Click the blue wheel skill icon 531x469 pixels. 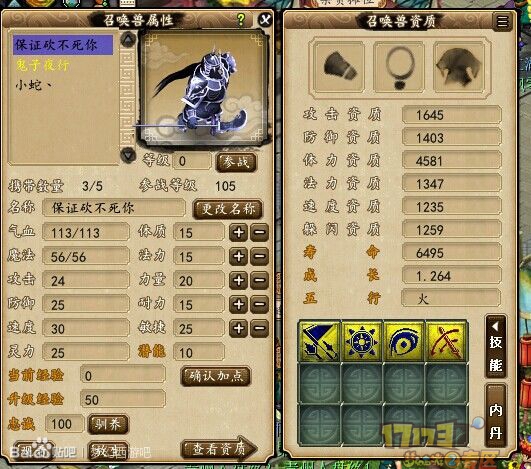pyautogui.click(x=362, y=341)
